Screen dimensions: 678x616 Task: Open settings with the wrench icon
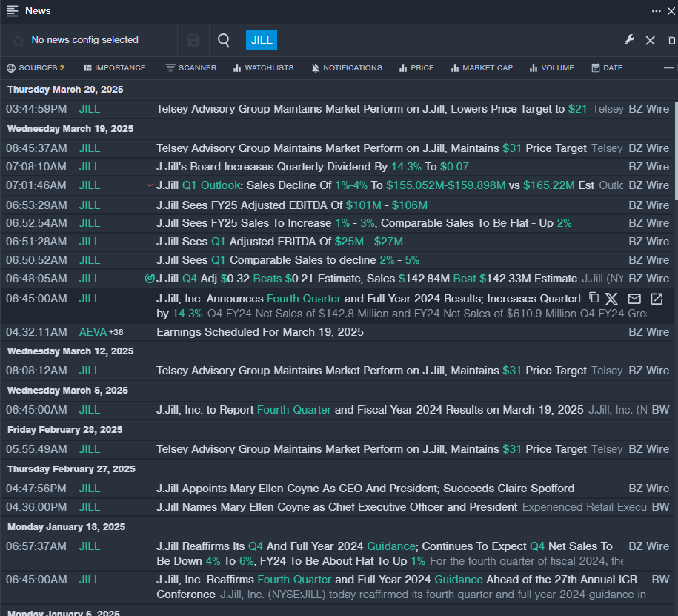coord(629,40)
